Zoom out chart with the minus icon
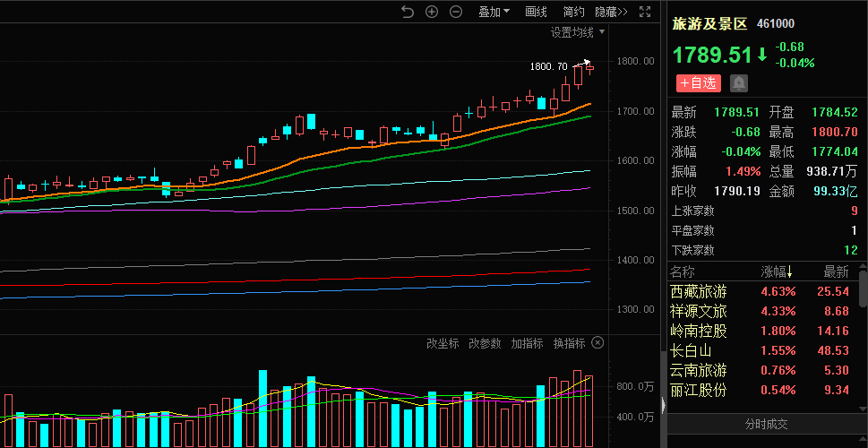 coord(456,12)
